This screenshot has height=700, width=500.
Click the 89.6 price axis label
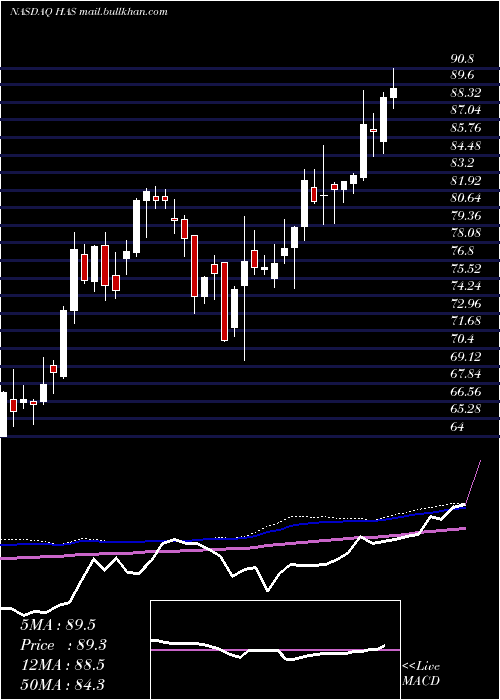tap(462, 75)
